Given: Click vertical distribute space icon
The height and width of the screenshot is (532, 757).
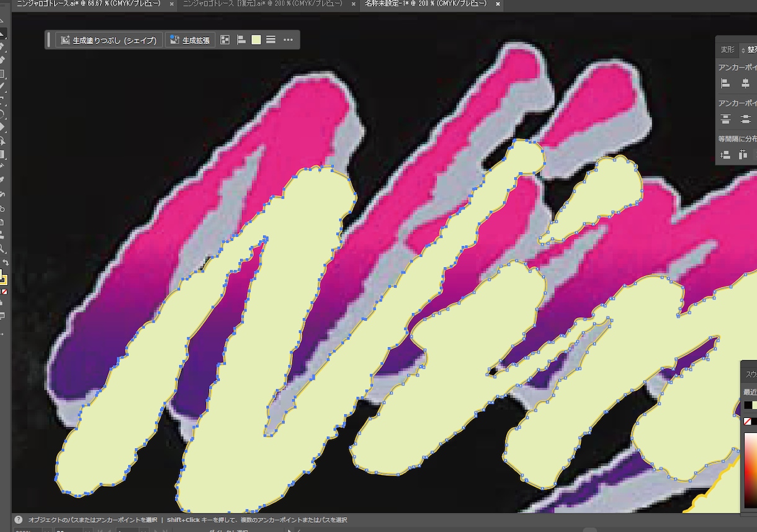Looking at the screenshot, I should [725, 155].
